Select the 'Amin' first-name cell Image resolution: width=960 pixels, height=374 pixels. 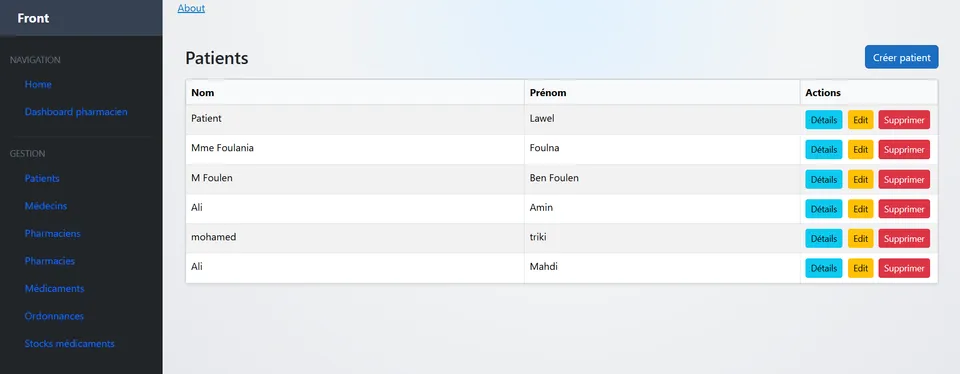tap(662, 209)
